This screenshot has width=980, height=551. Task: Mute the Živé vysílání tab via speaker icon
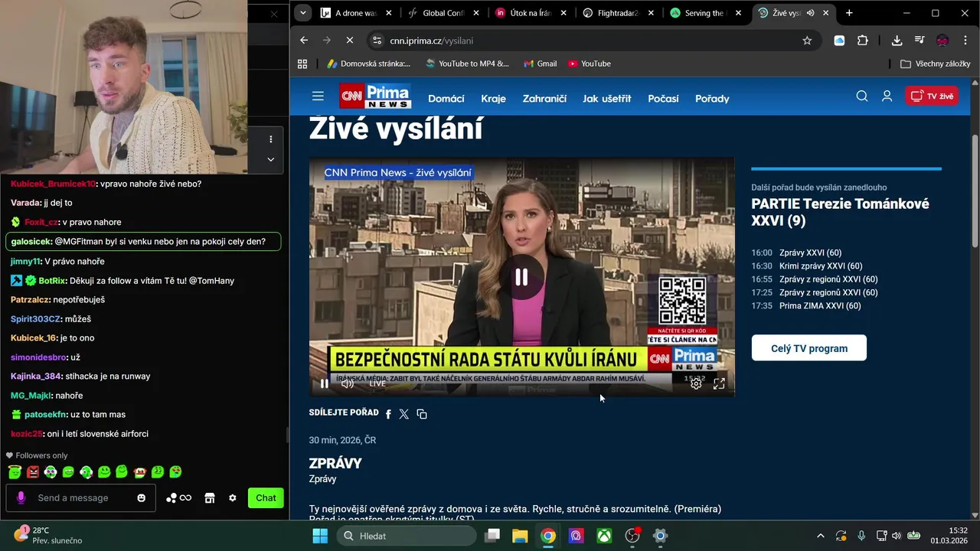click(810, 13)
